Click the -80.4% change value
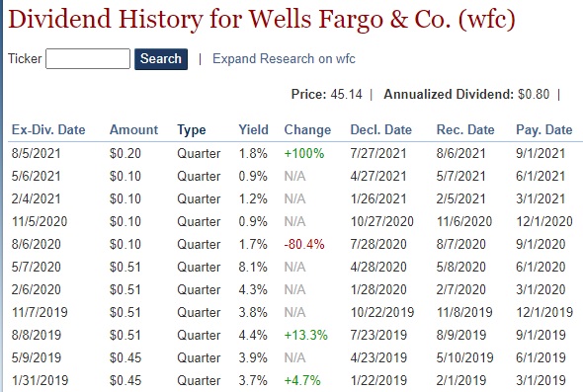Screen dimensions: 583x392 tap(304, 245)
